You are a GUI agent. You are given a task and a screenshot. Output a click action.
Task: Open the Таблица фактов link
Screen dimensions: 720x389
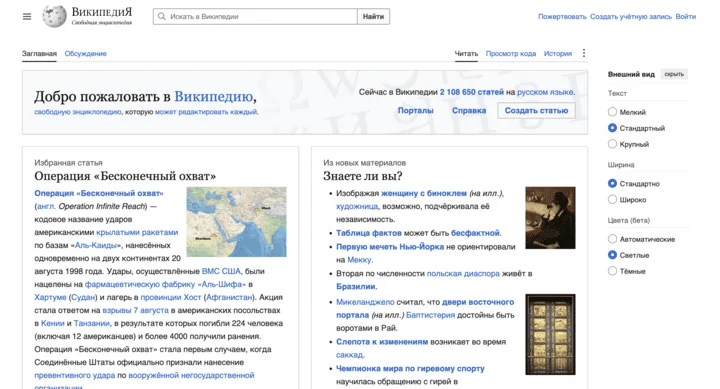click(x=369, y=233)
